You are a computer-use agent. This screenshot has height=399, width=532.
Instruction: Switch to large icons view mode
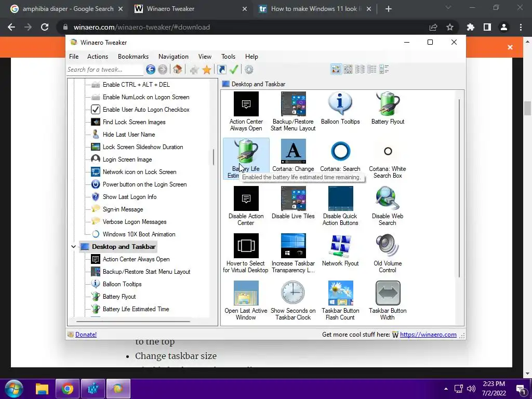coord(336,69)
